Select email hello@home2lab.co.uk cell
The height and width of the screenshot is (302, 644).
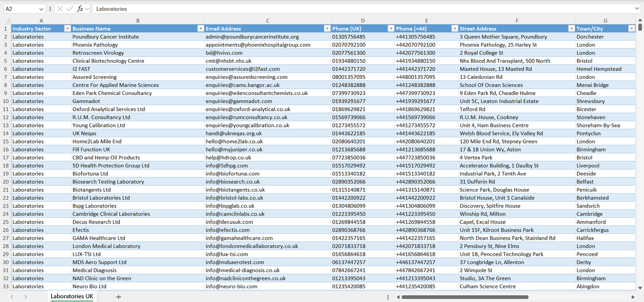coord(267,141)
